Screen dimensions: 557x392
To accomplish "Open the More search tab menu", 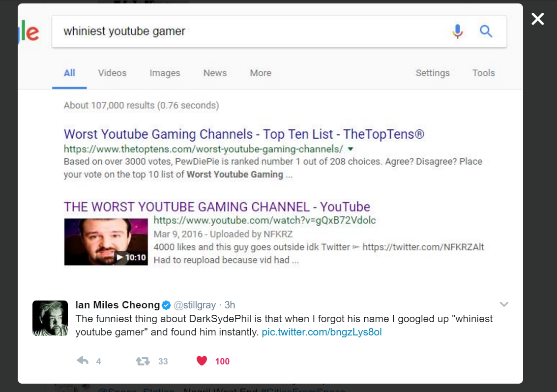I will point(261,73).
